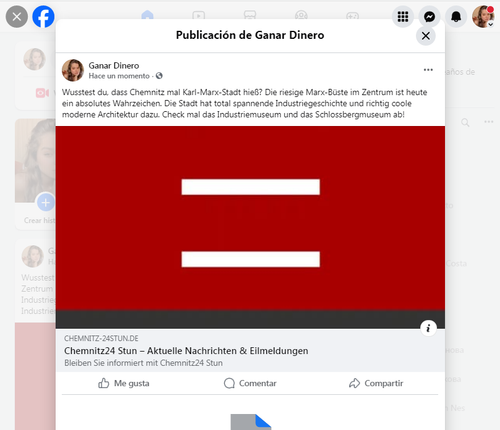Open the Ganar Dinero author name link
The width and height of the screenshot is (500, 430).
coord(114,65)
